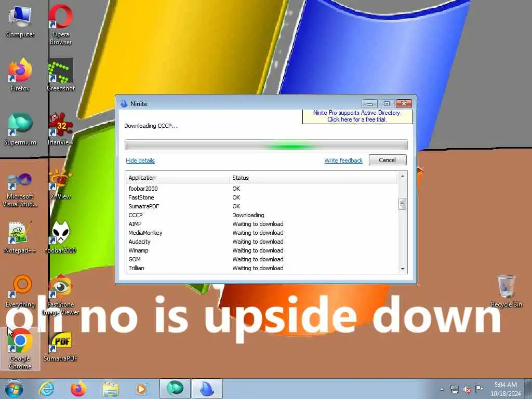The height and width of the screenshot is (399, 532).
Task: Cancel the Ninite installation
Action: pyautogui.click(x=388, y=160)
